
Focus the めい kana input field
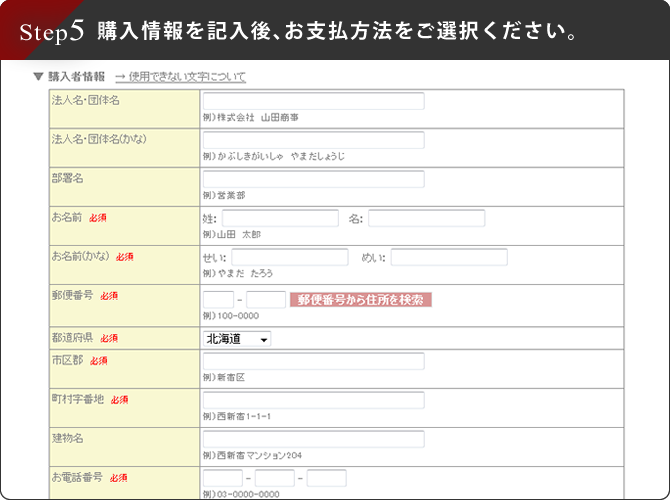[x=449, y=257]
